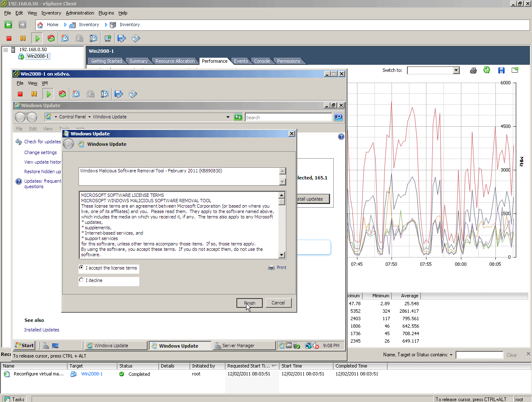532x402 pixels.
Task: Click license text scrollbar down arrow
Action: pyautogui.click(x=282, y=255)
